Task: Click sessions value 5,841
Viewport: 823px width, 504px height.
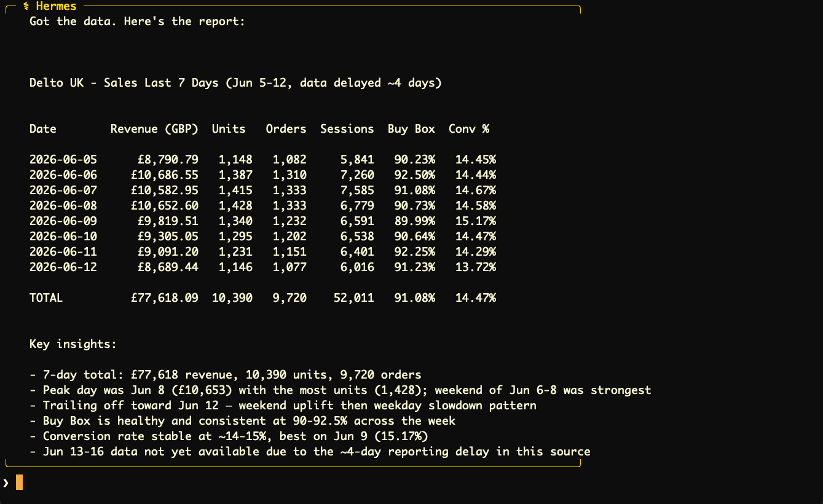Action: pos(357,160)
